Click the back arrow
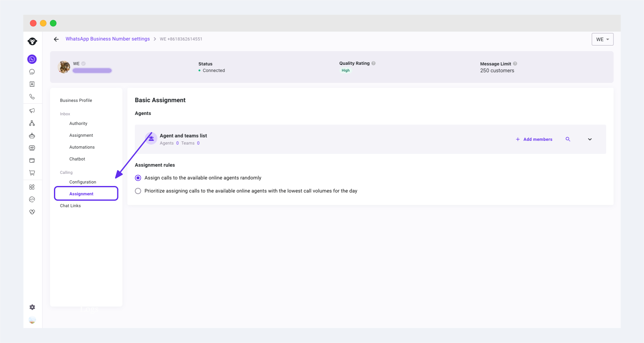The height and width of the screenshot is (343, 644). (56, 39)
